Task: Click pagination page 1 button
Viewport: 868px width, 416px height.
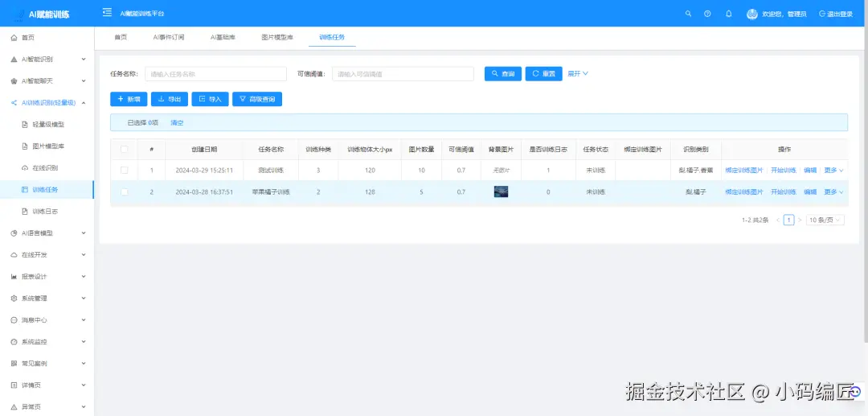Action: [789, 220]
